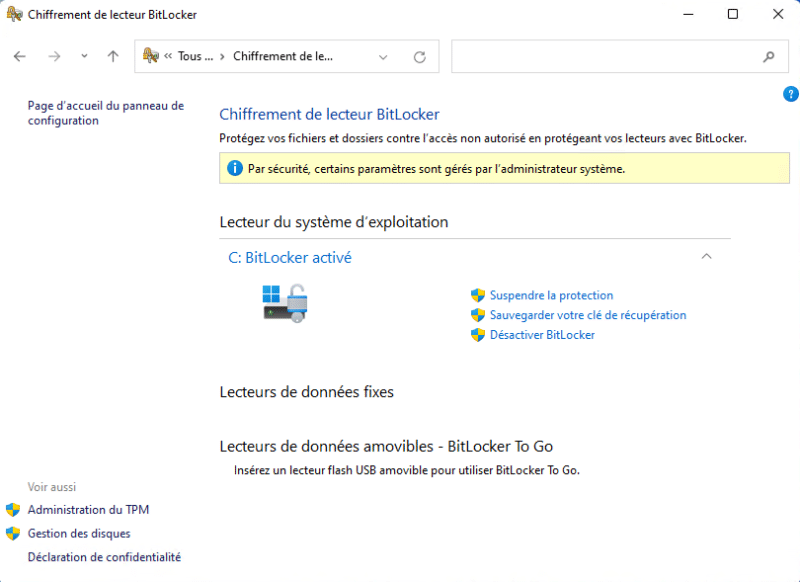Open the recent locations dropdown arrow

(x=84, y=57)
